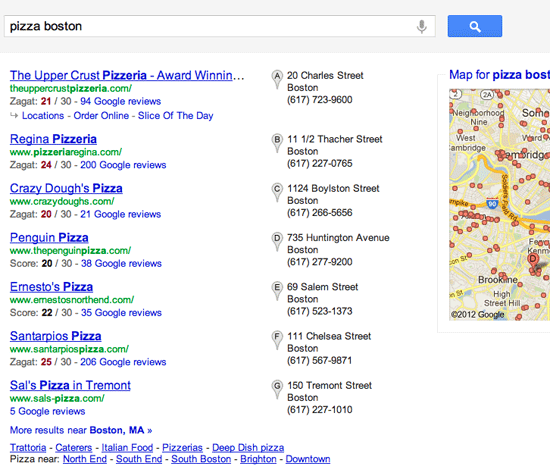Screen dimensions: 550x472
Task: Click map pin F for Chelsea Street
Action: click(277, 340)
